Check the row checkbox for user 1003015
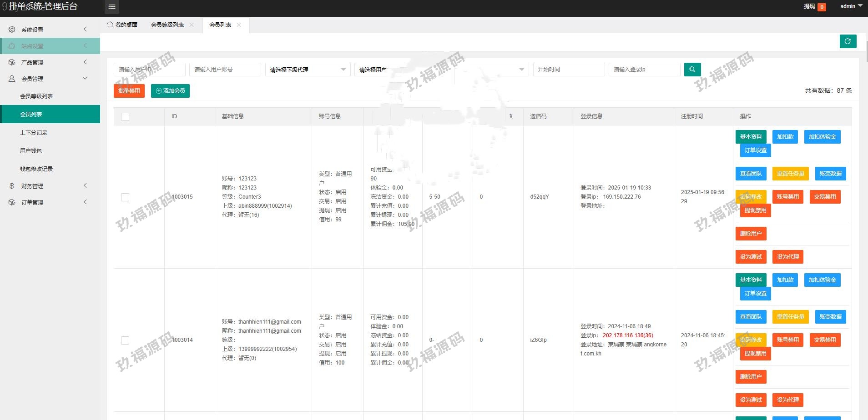This screenshot has width=868, height=420. [x=125, y=197]
